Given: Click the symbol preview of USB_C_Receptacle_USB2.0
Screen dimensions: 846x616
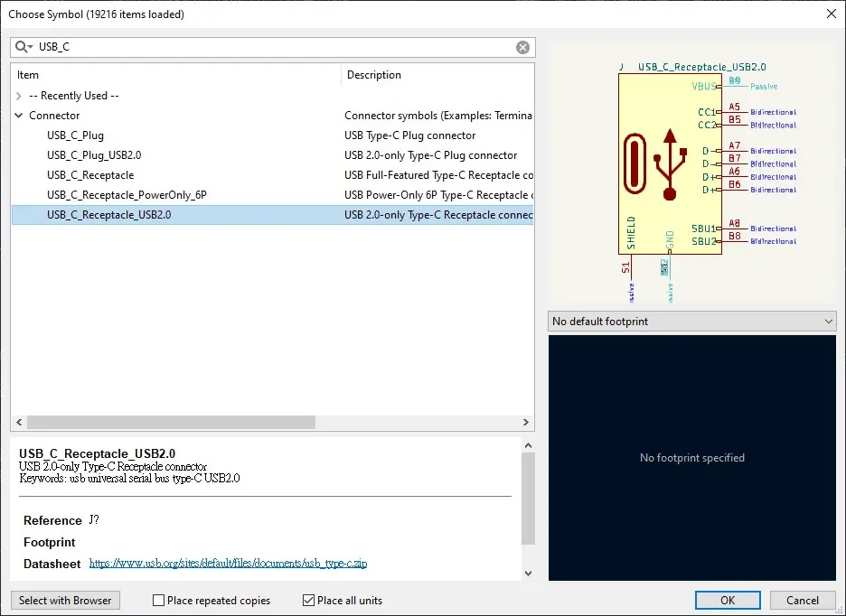Looking at the screenshot, I should [x=692, y=173].
